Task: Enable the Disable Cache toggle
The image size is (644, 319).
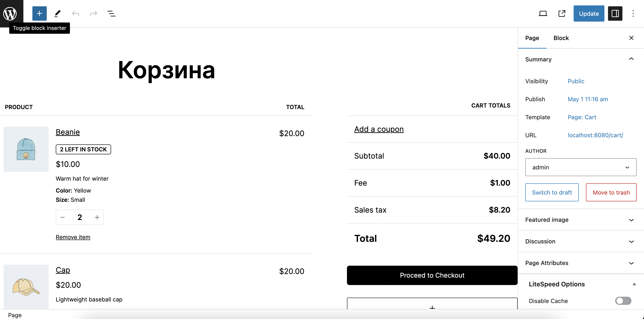Action: pyautogui.click(x=623, y=301)
